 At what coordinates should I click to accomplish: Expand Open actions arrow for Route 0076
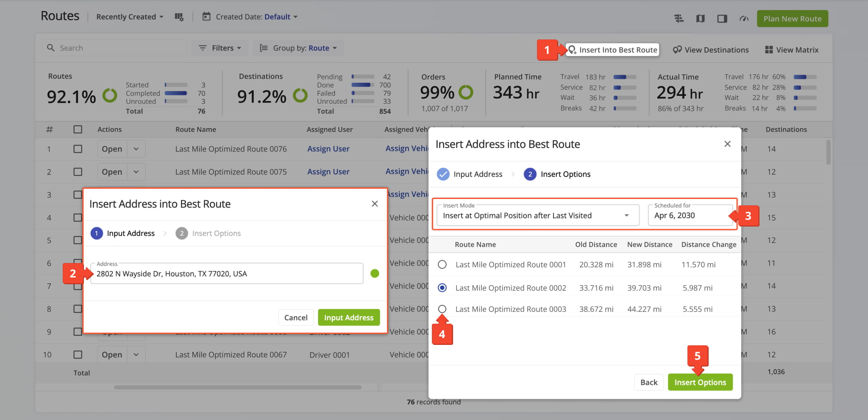(136, 149)
